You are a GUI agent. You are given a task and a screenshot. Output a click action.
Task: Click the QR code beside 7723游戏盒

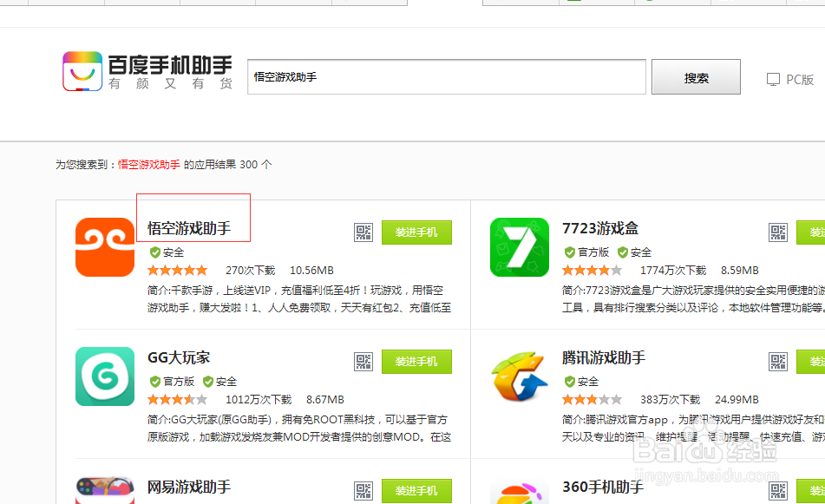click(x=777, y=232)
